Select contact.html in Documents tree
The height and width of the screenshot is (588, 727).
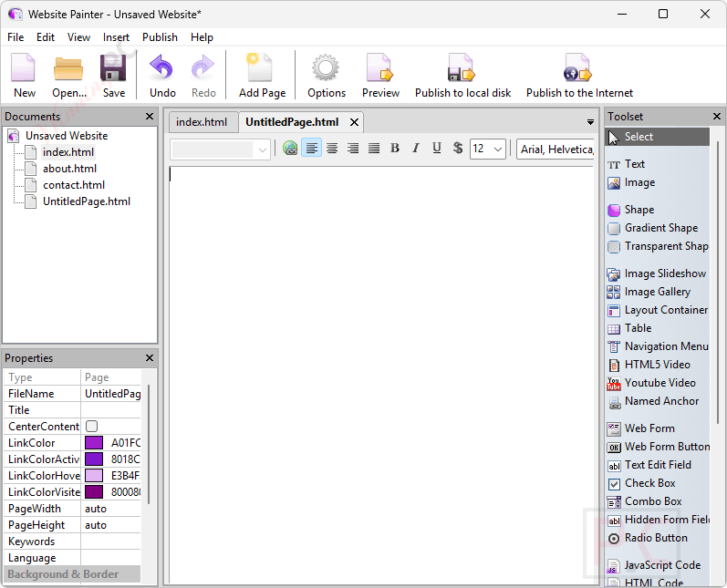tap(74, 185)
